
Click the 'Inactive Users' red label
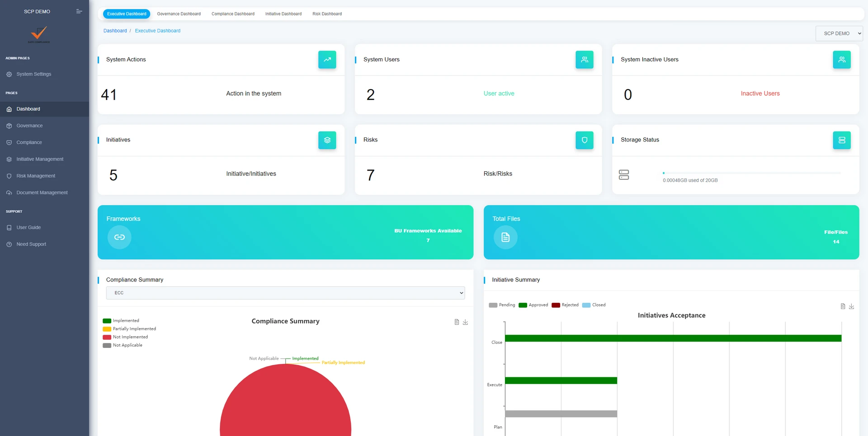(760, 94)
